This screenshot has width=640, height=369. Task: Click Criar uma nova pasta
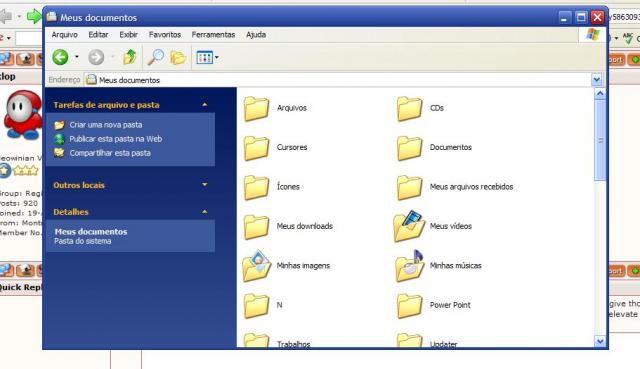tap(106, 125)
